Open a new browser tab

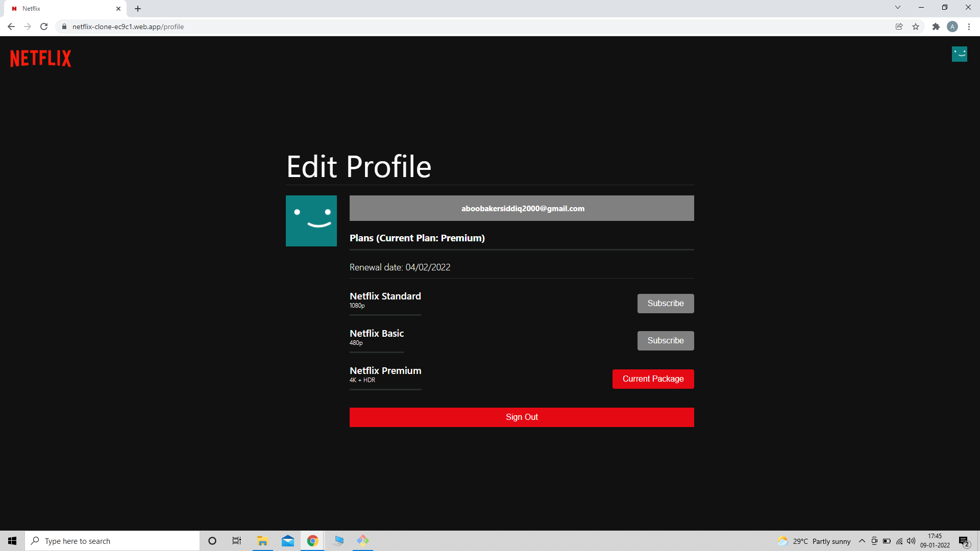[137, 8]
